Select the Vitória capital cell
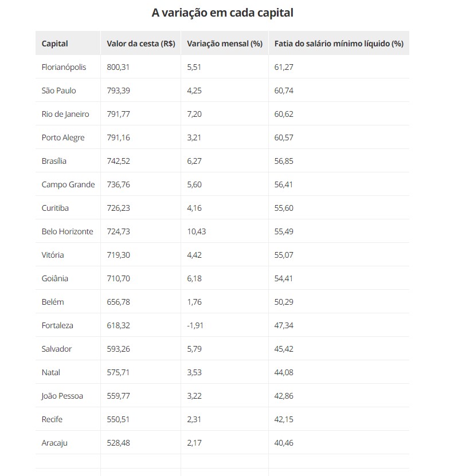Screen dimensions: 458x476 pos(53,255)
